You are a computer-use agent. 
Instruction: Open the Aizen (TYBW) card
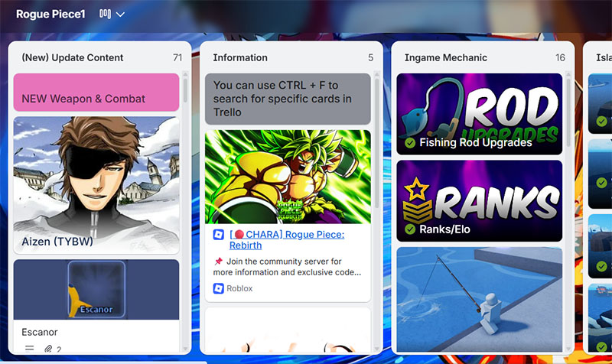[x=96, y=185]
